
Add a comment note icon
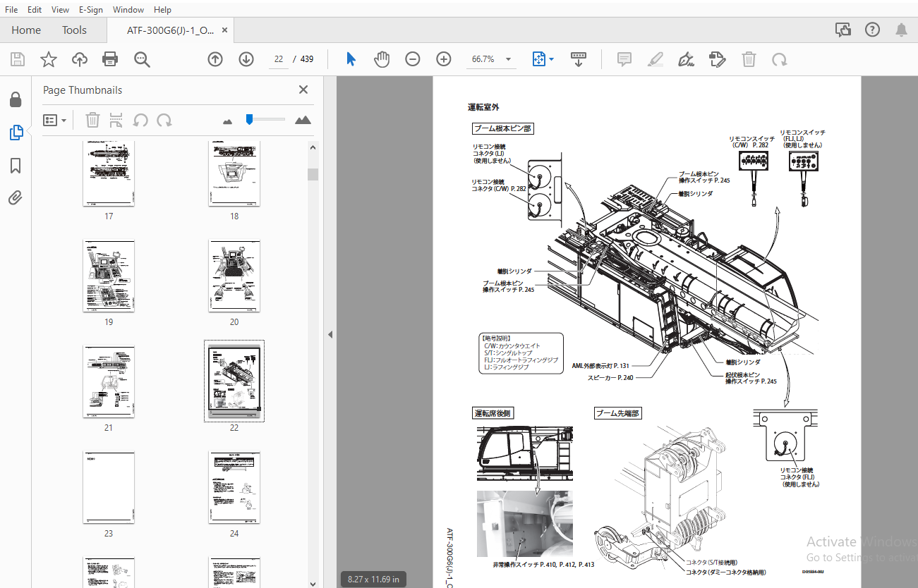click(x=624, y=59)
